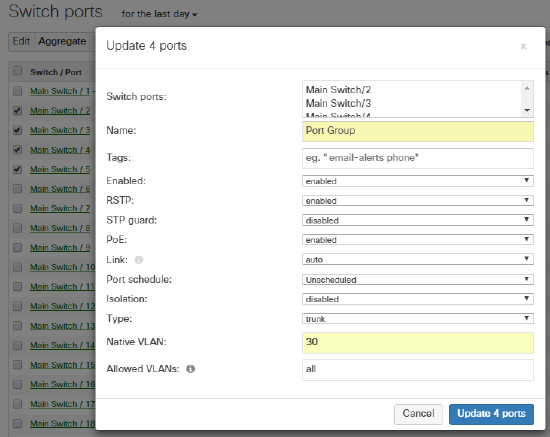Click the Name field with Port Group
The height and width of the screenshot is (437, 550).
tap(418, 132)
